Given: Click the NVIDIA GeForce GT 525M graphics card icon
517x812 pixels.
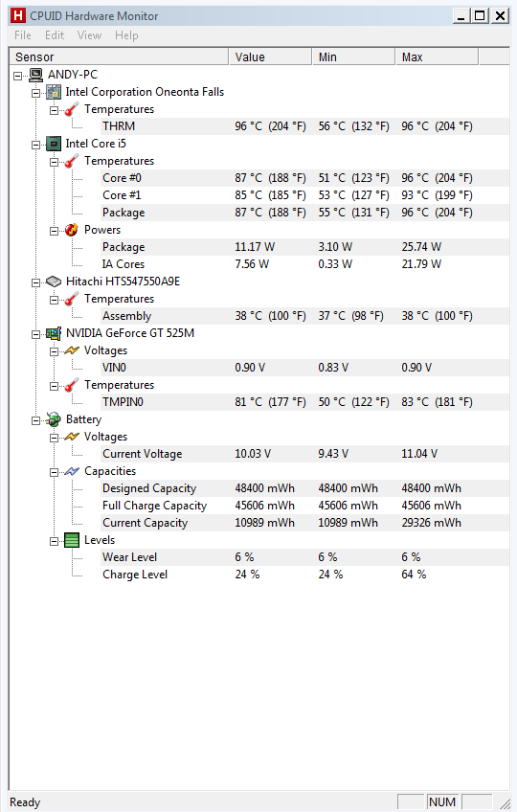Looking at the screenshot, I should (54, 333).
